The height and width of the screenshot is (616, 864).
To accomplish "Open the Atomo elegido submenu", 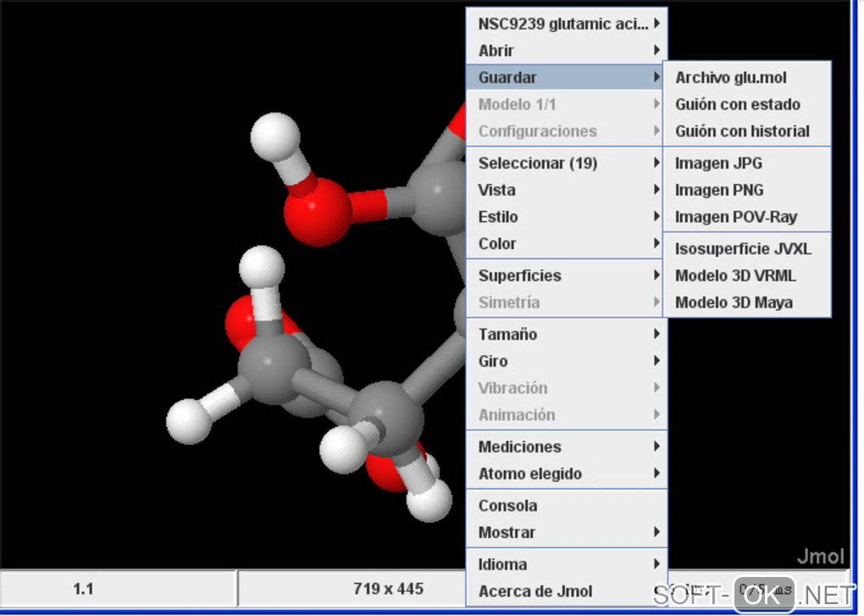I will pos(567,474).
